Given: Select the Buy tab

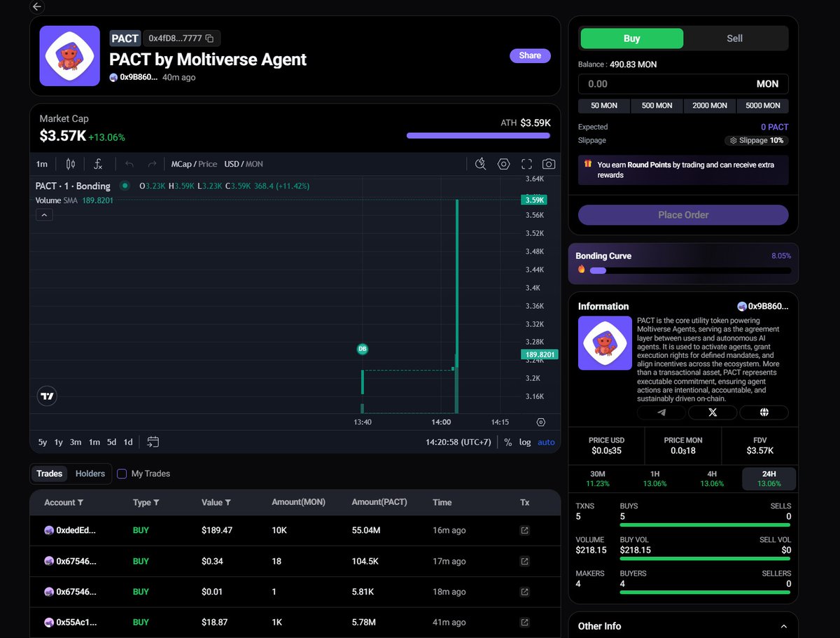Looking at the screenshot, I should coord(631,39).
